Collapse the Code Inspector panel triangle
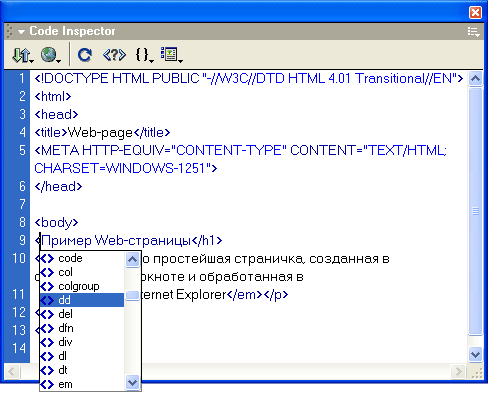 (21, 32)
